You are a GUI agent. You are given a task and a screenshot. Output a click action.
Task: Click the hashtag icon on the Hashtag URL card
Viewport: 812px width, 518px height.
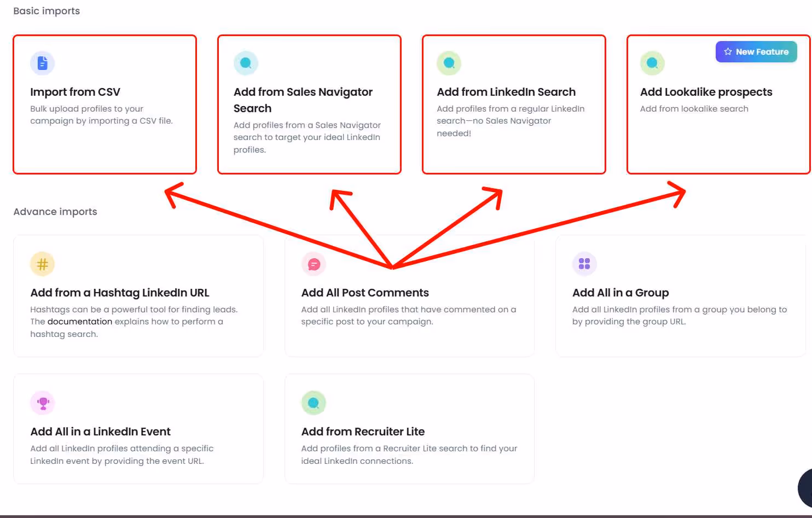(43, 264)
